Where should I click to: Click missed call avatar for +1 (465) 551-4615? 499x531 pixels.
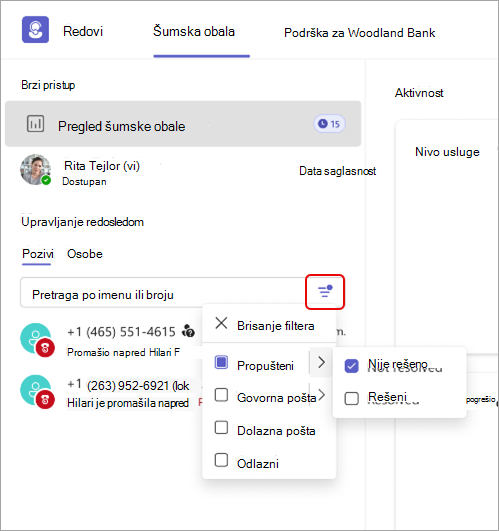click(x=37, y=339)
